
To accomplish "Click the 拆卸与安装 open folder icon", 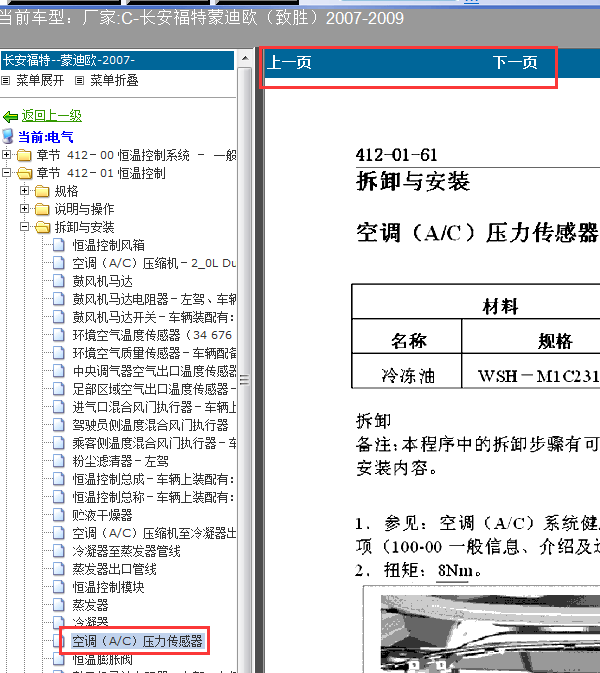I will (x=42, y=227).
